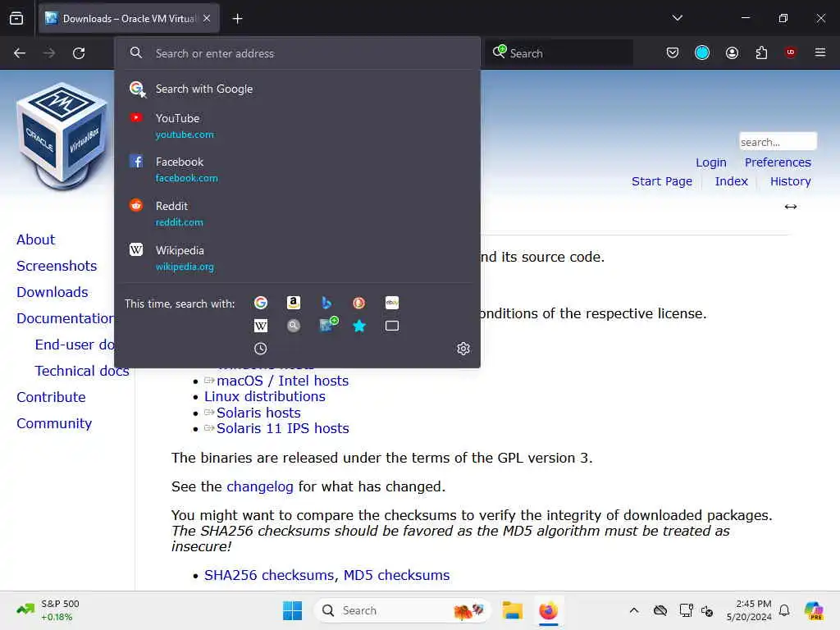Click the VirtualBox logo image
The width and height of the screenshot is (840, 630).
[62, 137]
